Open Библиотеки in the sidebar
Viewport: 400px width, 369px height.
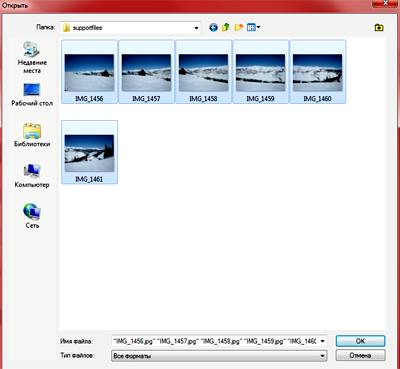pyautogui.click(x=32, y=135)
